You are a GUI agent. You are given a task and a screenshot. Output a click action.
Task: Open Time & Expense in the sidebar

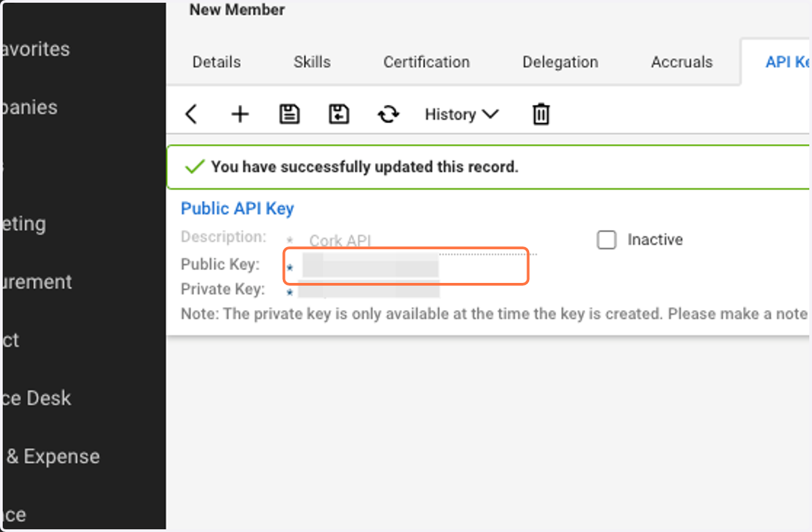click(51, 456)
